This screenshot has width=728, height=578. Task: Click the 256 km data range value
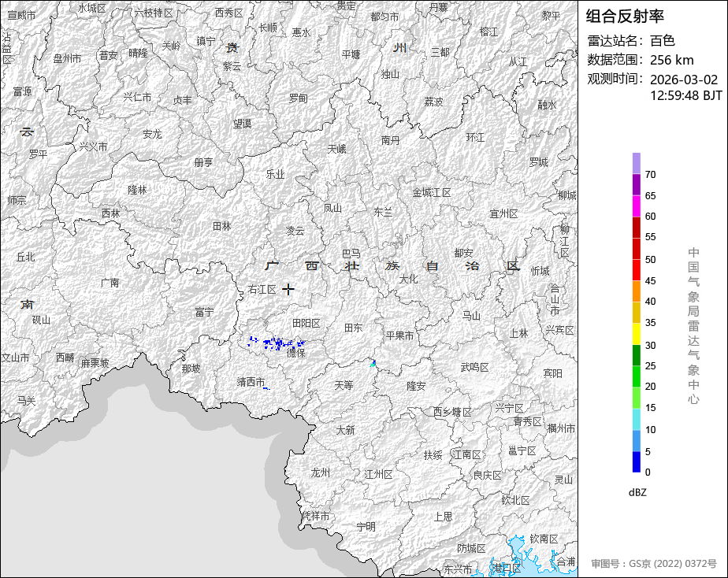click(672, 60)
